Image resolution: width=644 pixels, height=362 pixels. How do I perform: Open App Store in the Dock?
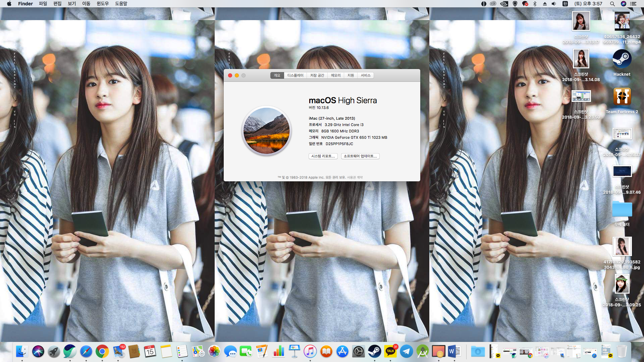(x=342, y=351)
